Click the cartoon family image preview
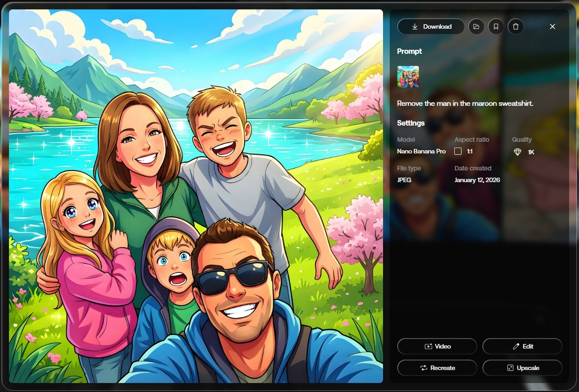This screenshot has height=392, width=579. (x=196, y=196)
